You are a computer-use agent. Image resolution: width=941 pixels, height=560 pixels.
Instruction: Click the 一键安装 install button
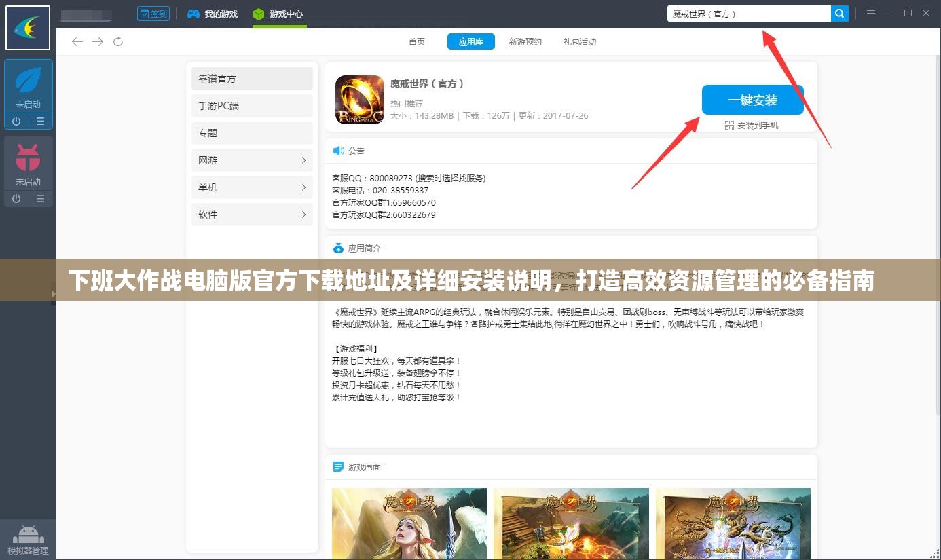pos(753,100)
